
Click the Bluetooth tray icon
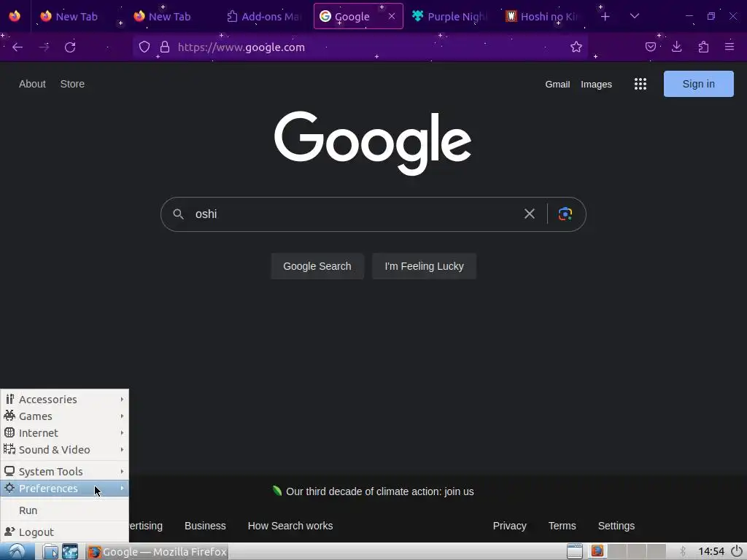[683, 551]
